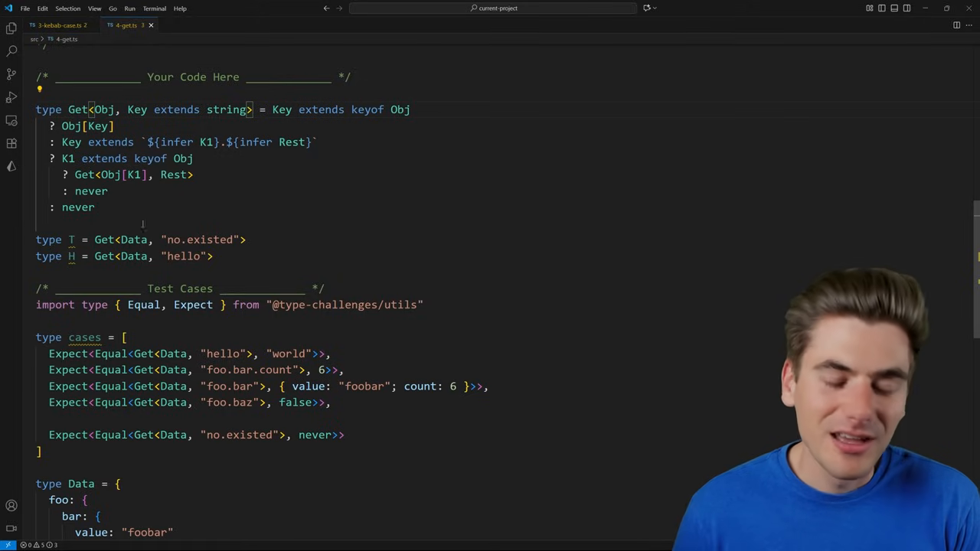Go forward with the navigation arrow
The image size is (980, 551).
(x=339, y=8)
